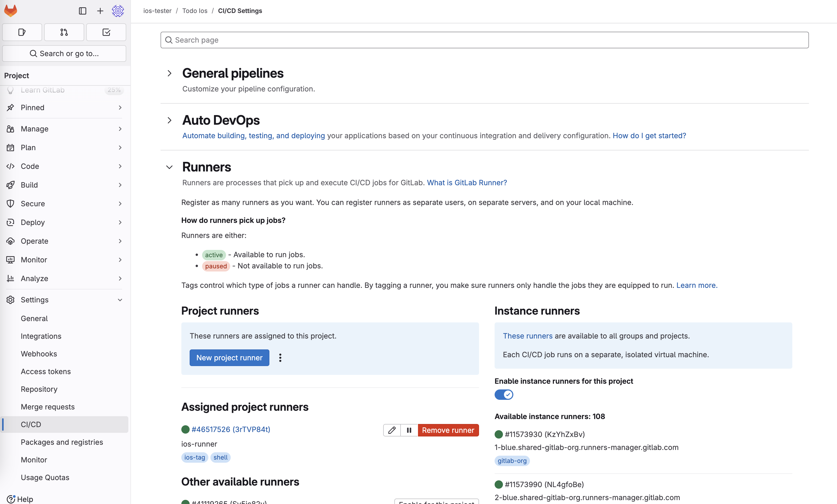Click the gitlab-org runner tag
The width and height of the screenshot is (837, 504).
pyautogui.click(x=512, y=461)
